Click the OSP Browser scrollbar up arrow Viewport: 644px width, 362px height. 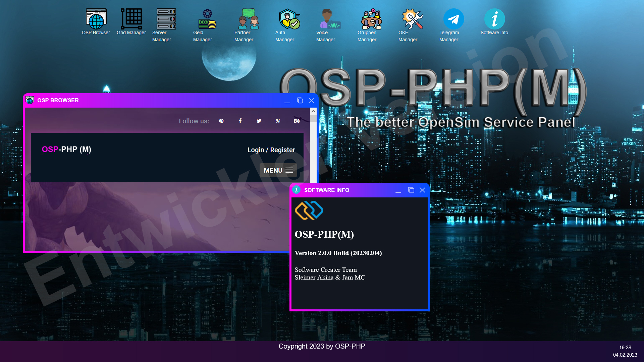313,111
